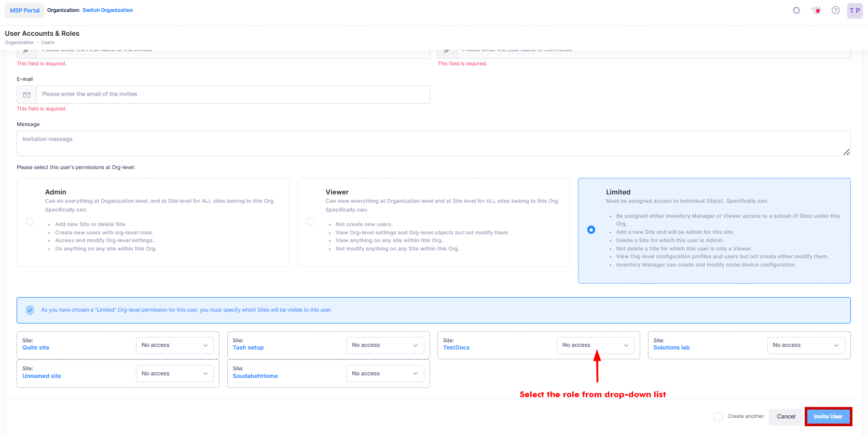Expand the Quite site access dropdown
Image resolution: width=868 pixels, height=435 pixels.
click(174, 345)
